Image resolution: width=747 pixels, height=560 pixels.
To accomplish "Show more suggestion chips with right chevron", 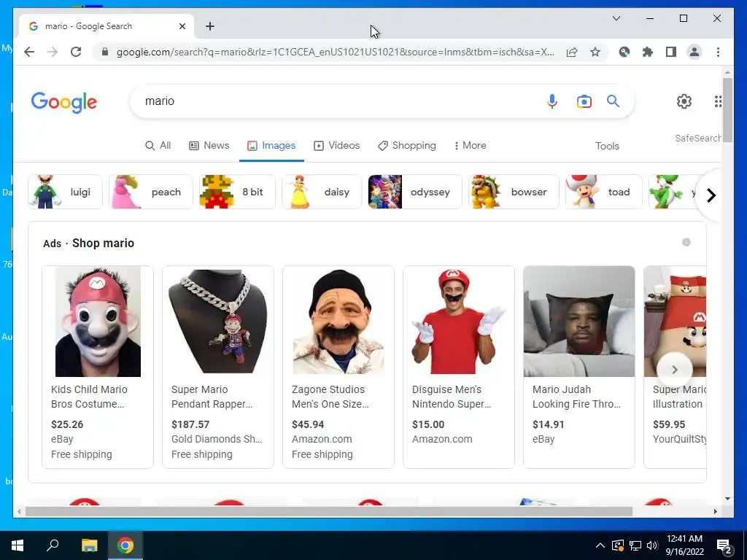I will (711, 195).
